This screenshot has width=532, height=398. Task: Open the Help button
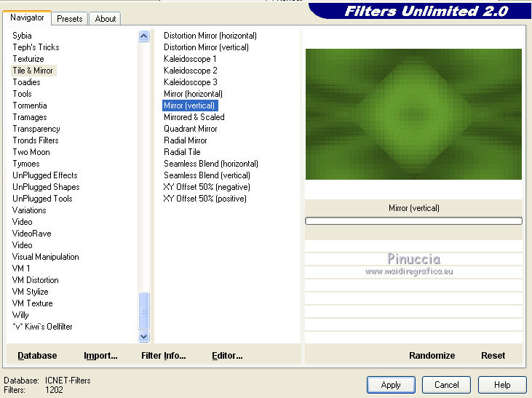click(x=502, y=385)
